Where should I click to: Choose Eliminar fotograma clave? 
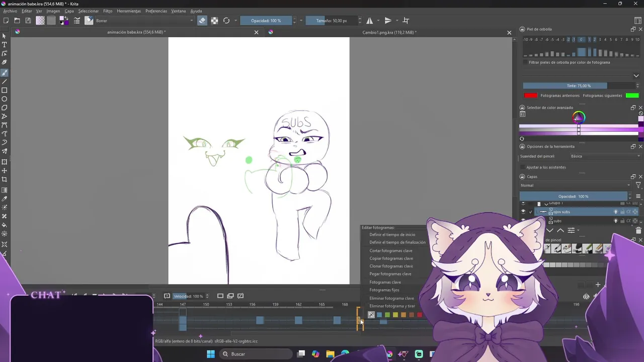coord(391,298)
